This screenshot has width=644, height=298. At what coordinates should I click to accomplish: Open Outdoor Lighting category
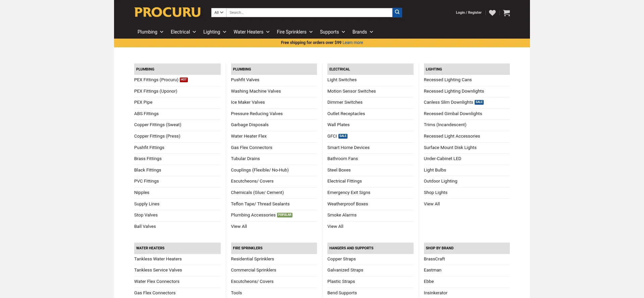pos(440,181)
